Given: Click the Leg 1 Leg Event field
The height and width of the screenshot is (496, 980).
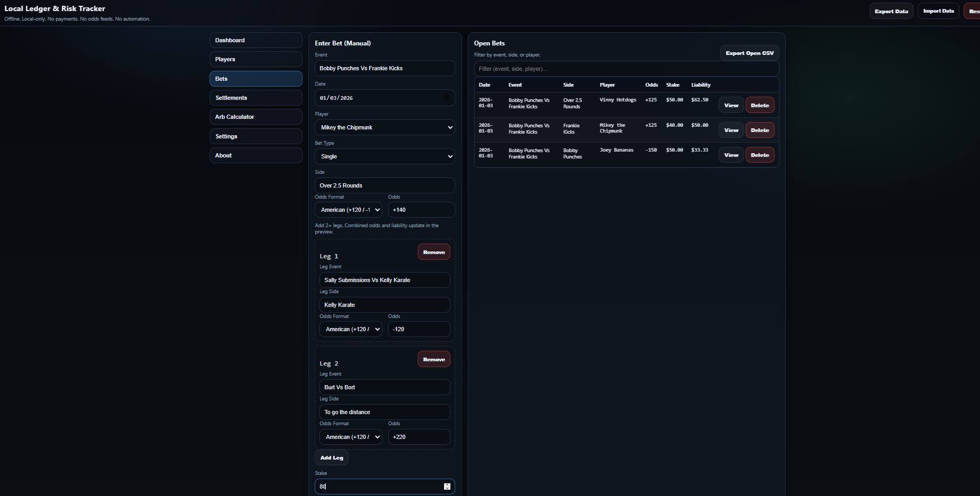Looking at the screenshot, I should (x=384, y=280).
